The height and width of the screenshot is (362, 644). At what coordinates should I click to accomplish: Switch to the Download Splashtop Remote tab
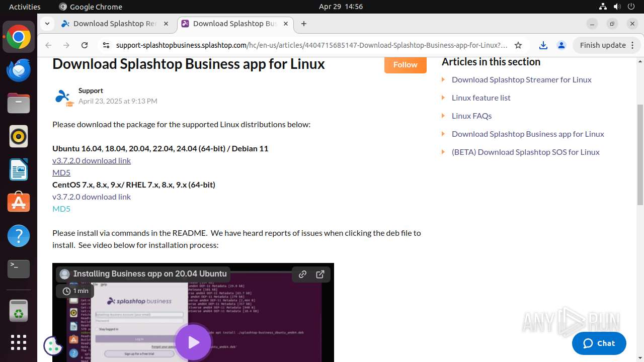pos(115,24)
